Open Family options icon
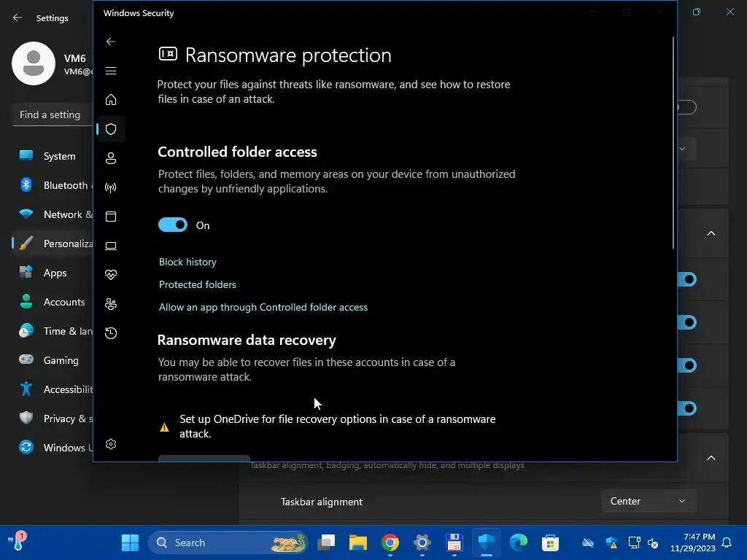This screenshot has width=747, height=560. pyautogui.click(x=111, y=304)
